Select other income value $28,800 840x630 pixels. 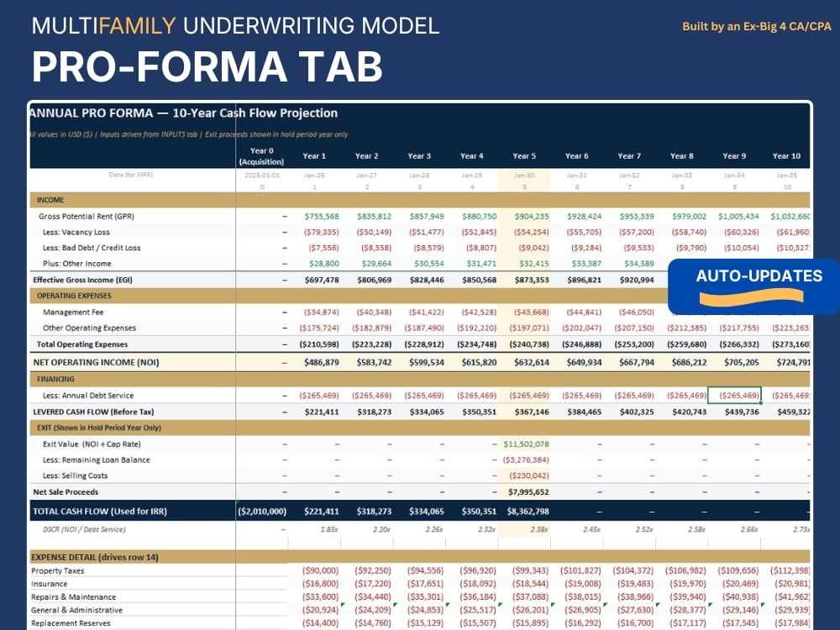coord(324,264)
